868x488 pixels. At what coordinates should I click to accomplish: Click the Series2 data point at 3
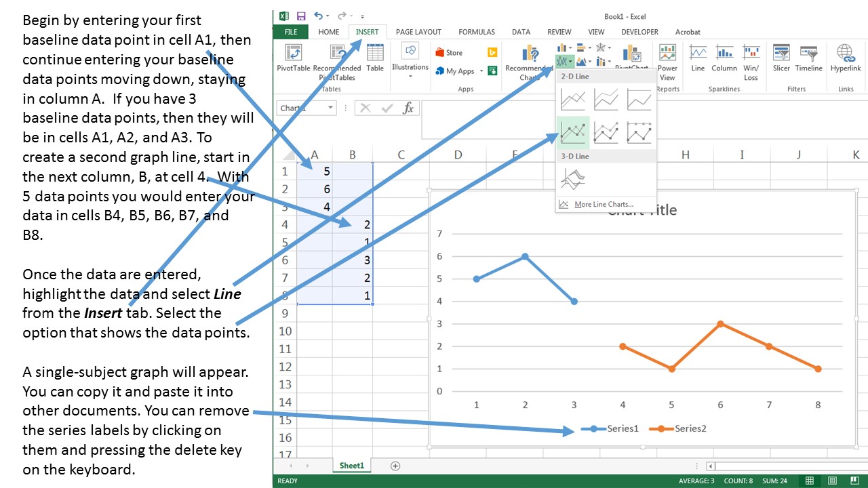(720, 324)
